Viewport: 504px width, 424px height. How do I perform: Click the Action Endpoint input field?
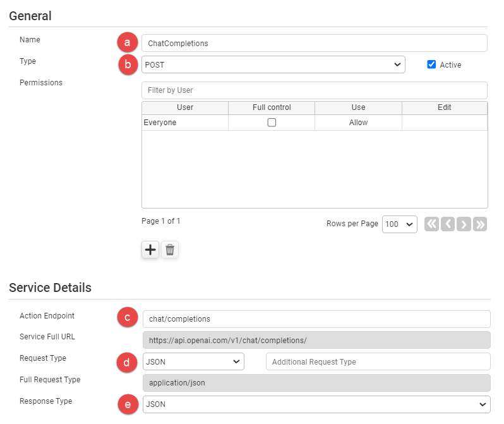tap(316, 319)
